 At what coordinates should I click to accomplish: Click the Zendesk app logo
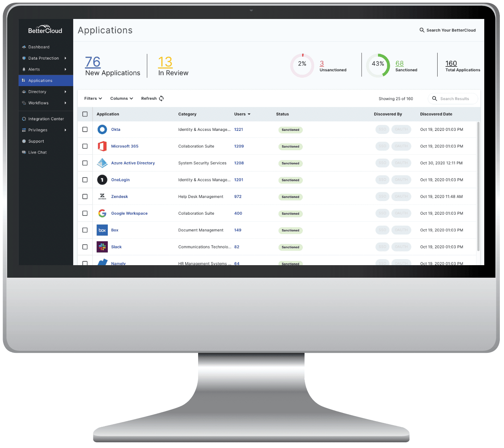point(102,196)
